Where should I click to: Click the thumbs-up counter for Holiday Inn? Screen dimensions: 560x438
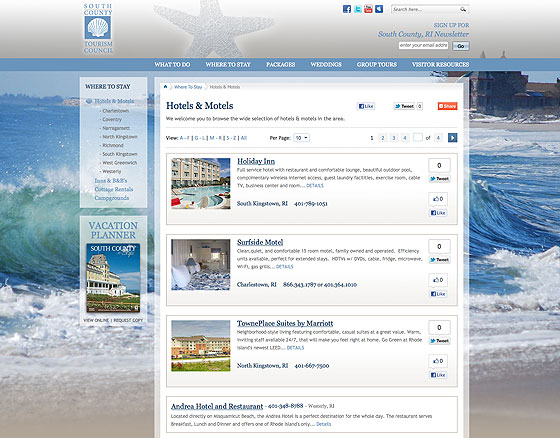tap(438, 199)
